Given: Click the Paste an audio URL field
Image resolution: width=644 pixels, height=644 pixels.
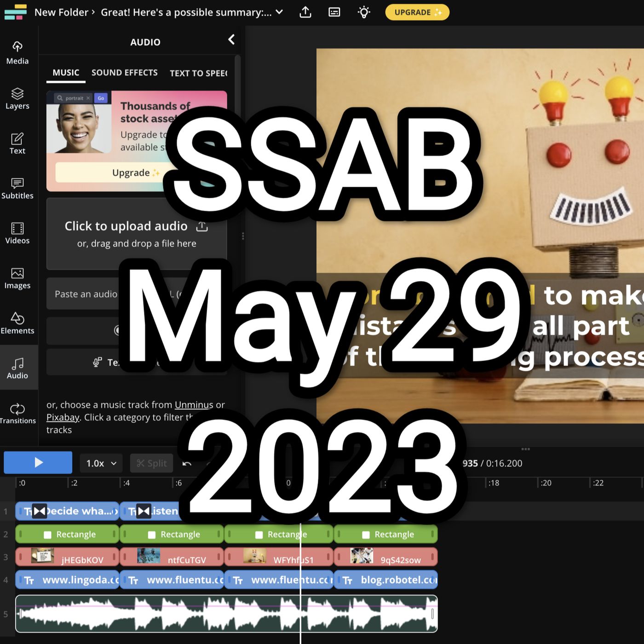Looking at the screenshot, I should pyautogui.click(x=86, y=294).
